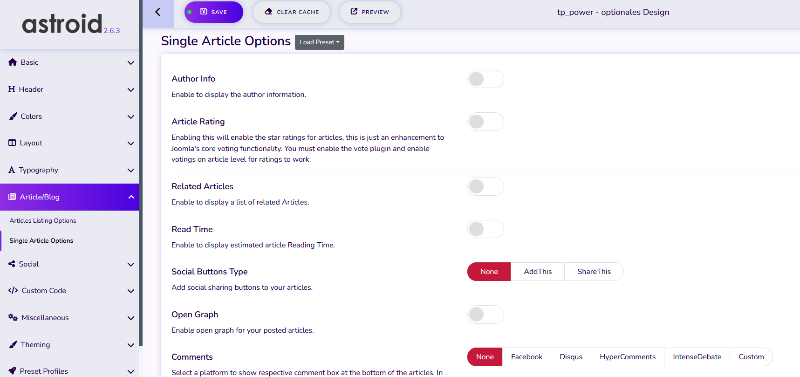
Task: Select IntenseDebate comments platform
Action: point(697,357)
